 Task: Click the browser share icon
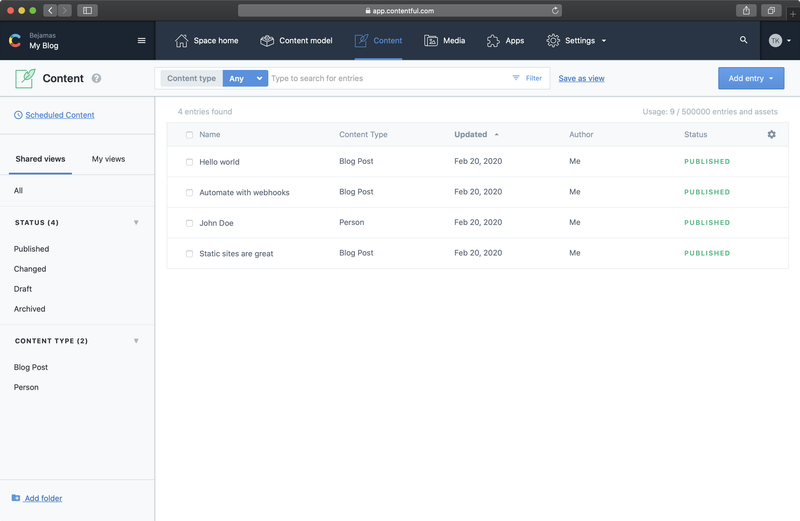coord(746,10)
